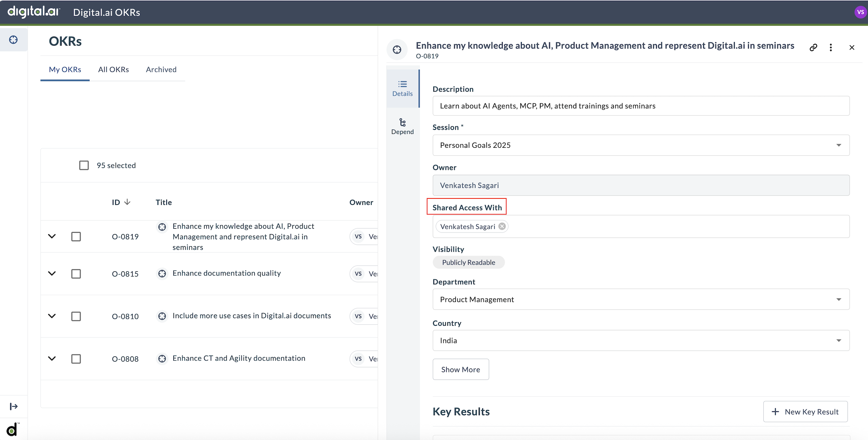Click the small d logo at bottom left
Screen dimensions: 868x440
[x=13, y=429]
